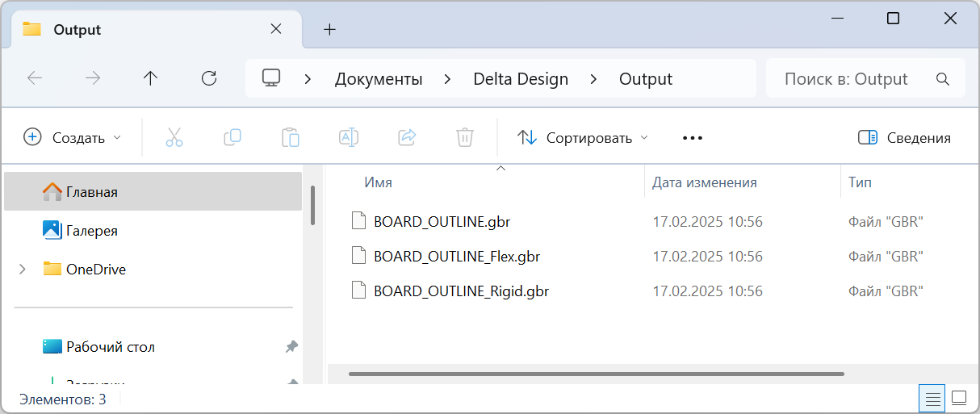
Task: Click the Paste clipboard icon
Action: pos(291,137)
